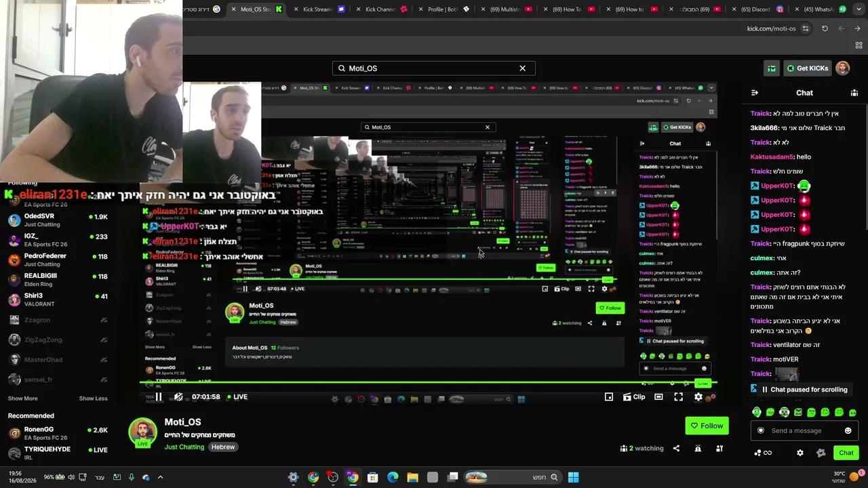The height and width of the screenshot is (488, 868).
Task: Open File Explorer from the taskbar
Action: pyautogui.click(x=412, y=477)
